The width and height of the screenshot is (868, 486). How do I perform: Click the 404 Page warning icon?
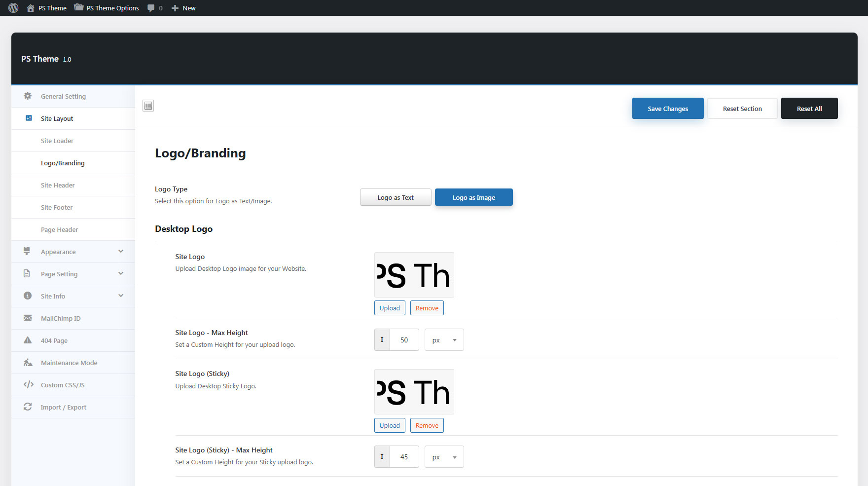point(28,340)
